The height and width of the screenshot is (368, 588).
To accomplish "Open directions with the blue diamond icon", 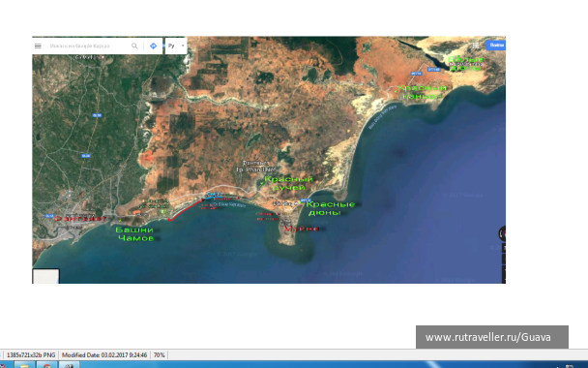I will pos(153,46).
